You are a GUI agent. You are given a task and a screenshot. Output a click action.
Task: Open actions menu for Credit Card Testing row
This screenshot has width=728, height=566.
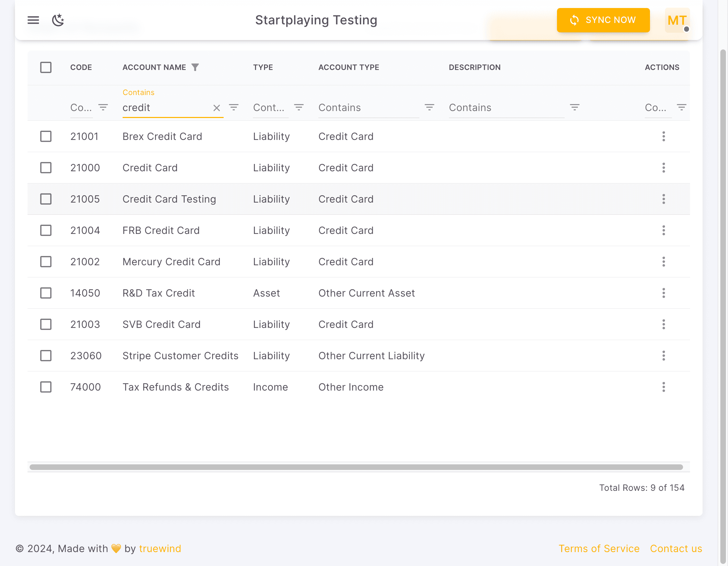click(x=664, y=199)
